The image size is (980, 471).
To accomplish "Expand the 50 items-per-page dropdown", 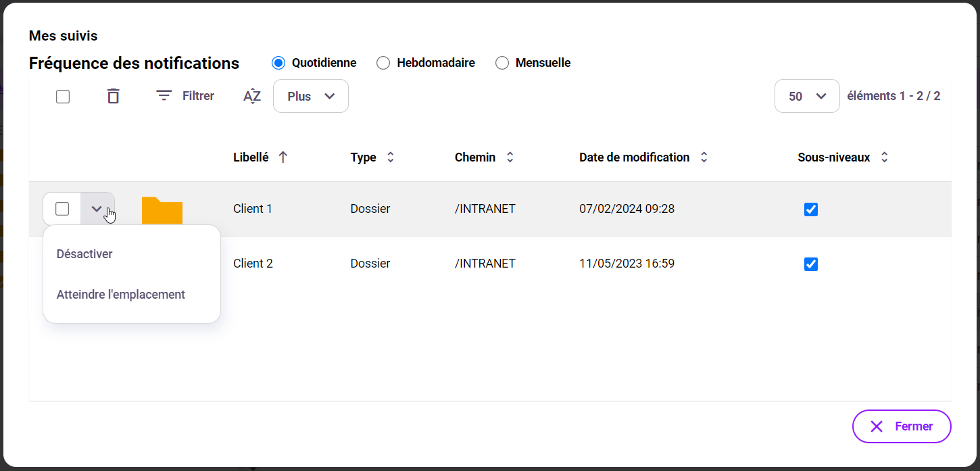I will (x=807, y=96).
